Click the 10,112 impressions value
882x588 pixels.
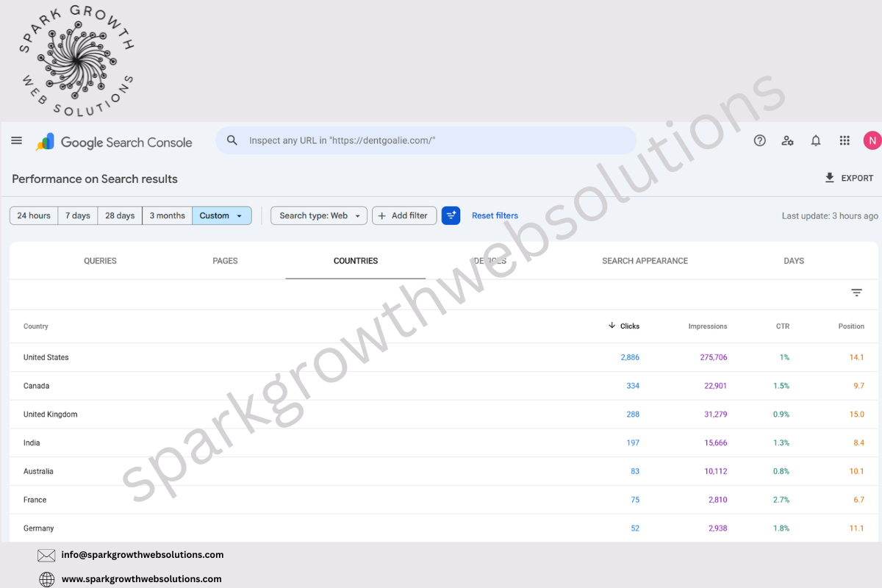(x=716, y=472)
